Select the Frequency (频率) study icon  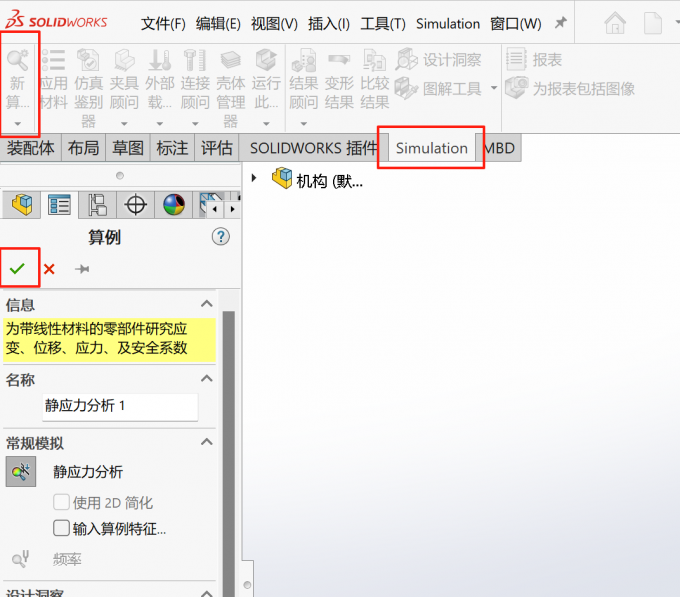click(x=20, y=559)
